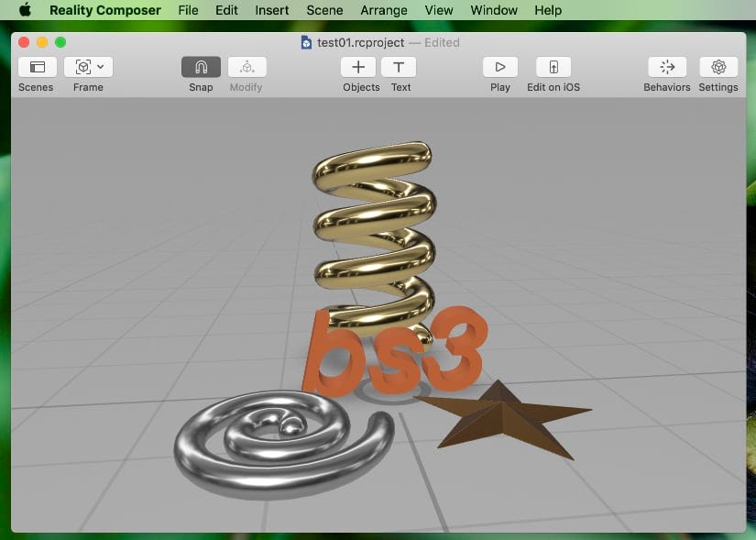Select the orange bs3 3D text
This screenshot has height=540, width=756.
(x=395, y=352)
